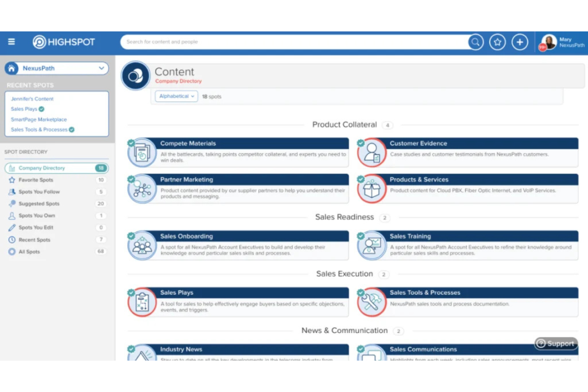
Task: Click the Sales Training title
Action: [410, 236]
